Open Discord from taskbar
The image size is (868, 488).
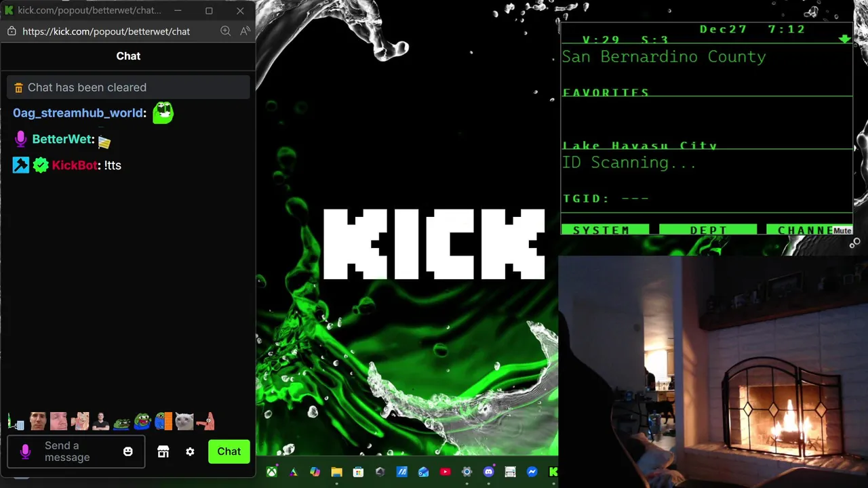click(x=488, y=472)
